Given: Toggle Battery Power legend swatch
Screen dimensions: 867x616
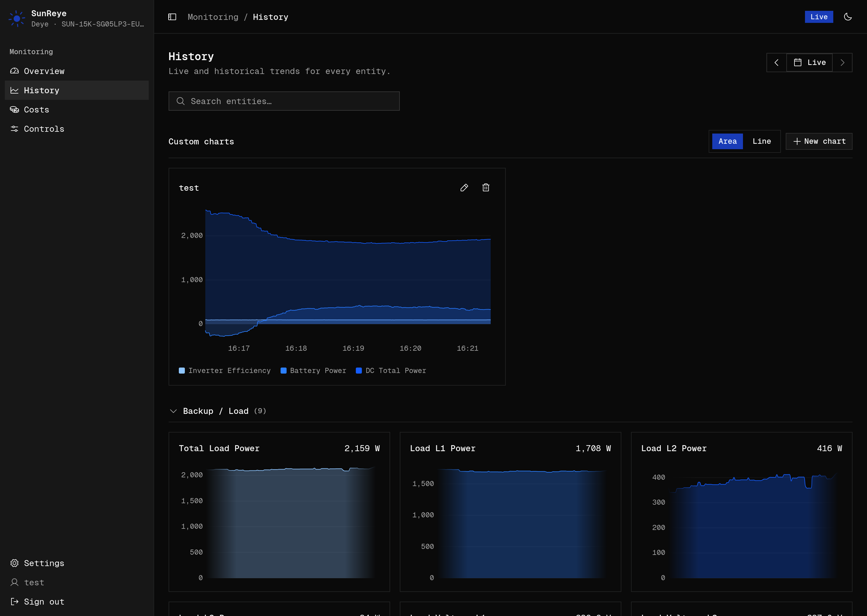Looking at the screenshot, I should 284,371.
